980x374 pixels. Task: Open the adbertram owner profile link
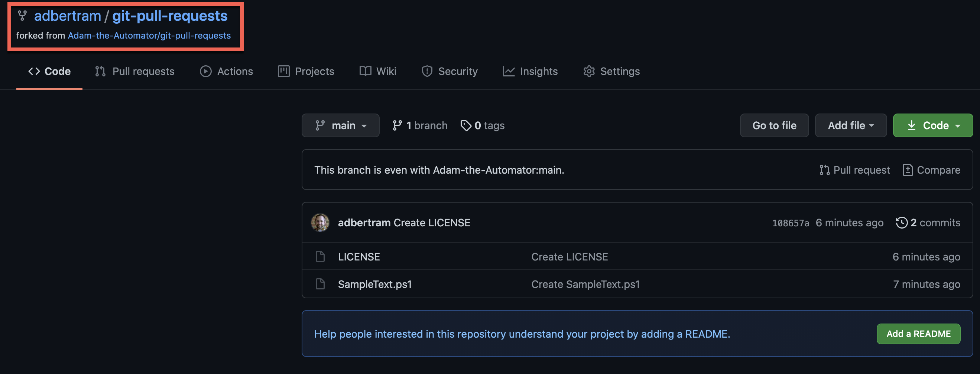click(x=68, y=16)
